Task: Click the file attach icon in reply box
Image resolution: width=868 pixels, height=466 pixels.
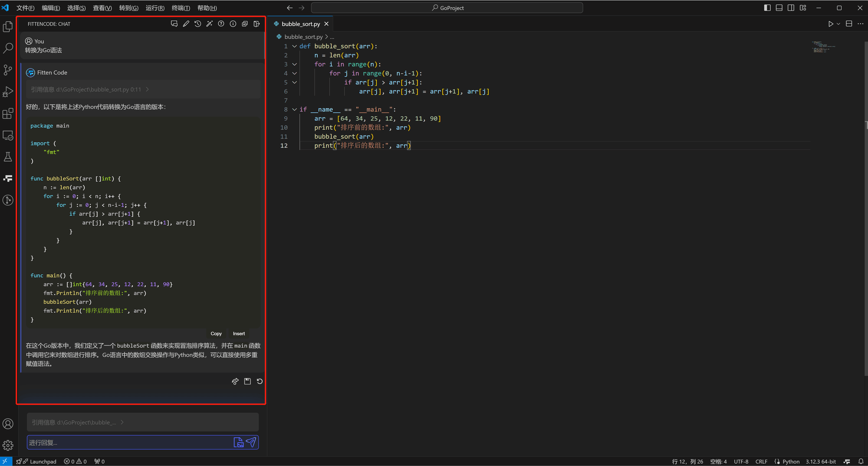Action: (239, 442)
